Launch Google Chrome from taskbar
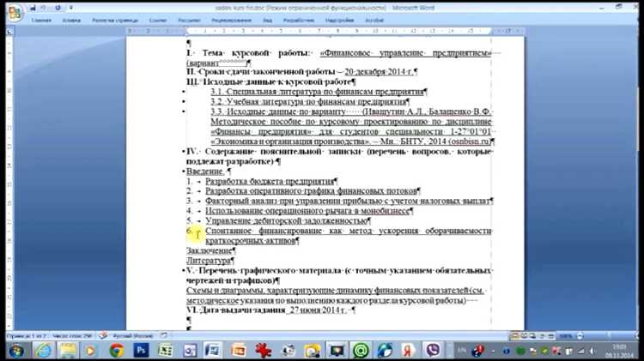Viewport: 644px width, 361px height. (x=117, y=351)
